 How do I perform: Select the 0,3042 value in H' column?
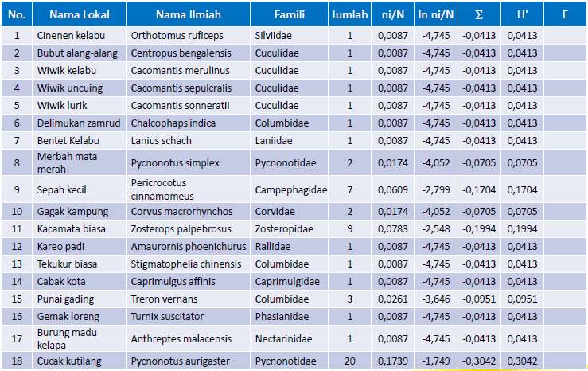click(520, 362)
